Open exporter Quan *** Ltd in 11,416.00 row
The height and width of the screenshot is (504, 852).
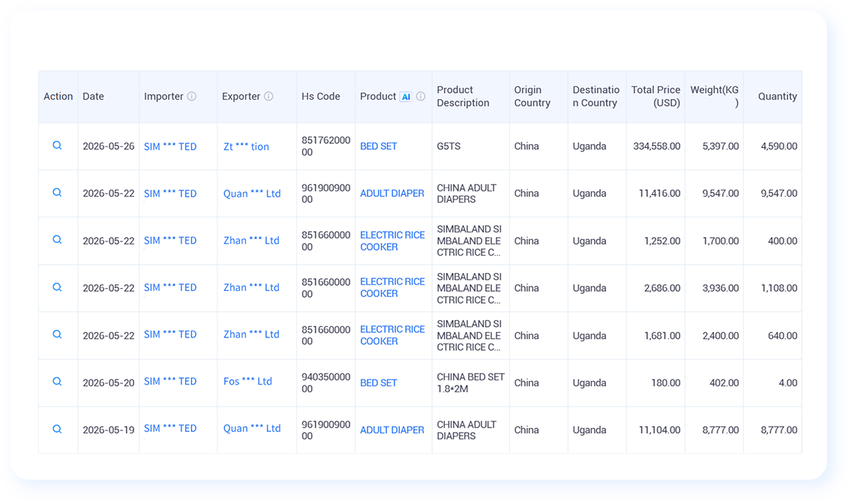tap(252, 194)
